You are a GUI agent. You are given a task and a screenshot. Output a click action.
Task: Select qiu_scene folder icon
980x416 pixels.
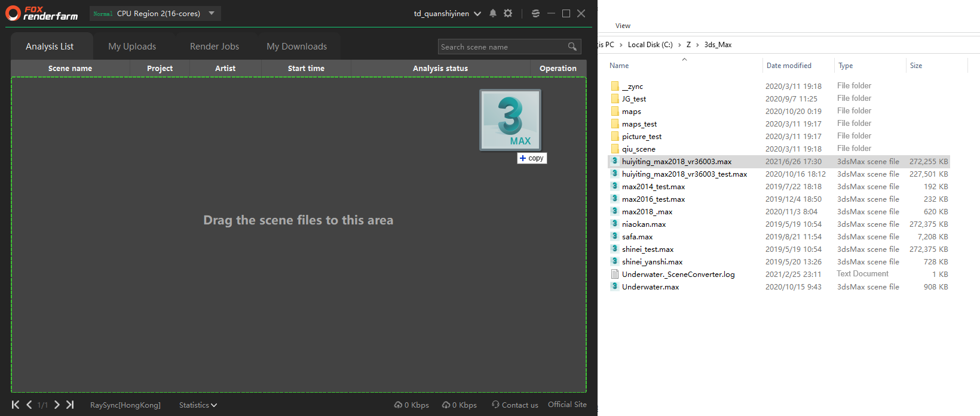tap(615, 149)
